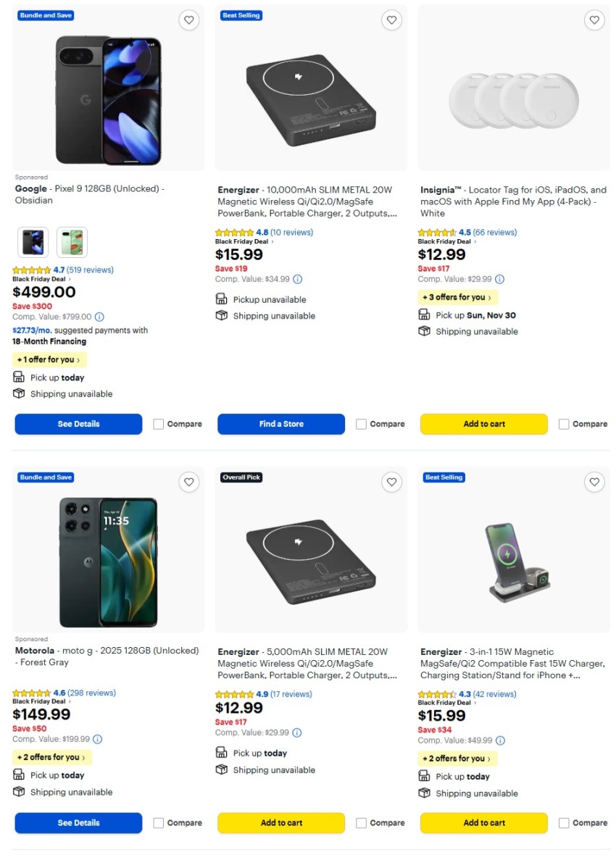Add the Insignia Locator Tag to cart
The height and width of the screenshot is (855, 616).
483,424
